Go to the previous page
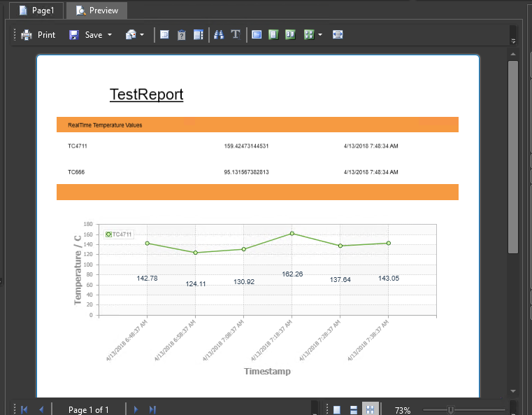The height and width of the screenshot is (415, 532). point(41,409)
